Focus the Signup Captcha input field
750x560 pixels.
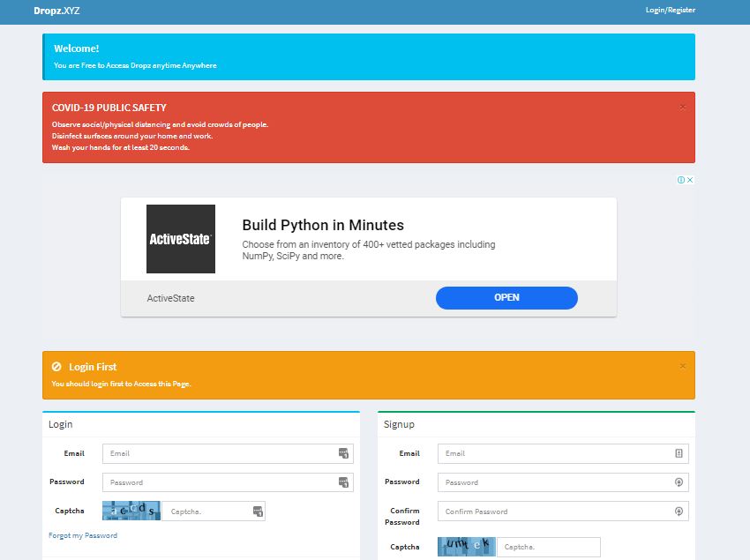pyautogui.click(x=549, y=547)
